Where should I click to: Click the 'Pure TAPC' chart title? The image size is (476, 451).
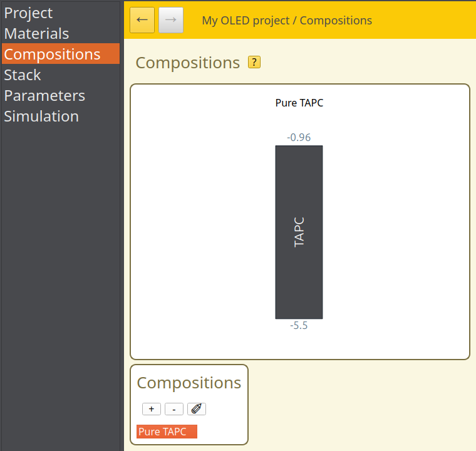point(299,103)
